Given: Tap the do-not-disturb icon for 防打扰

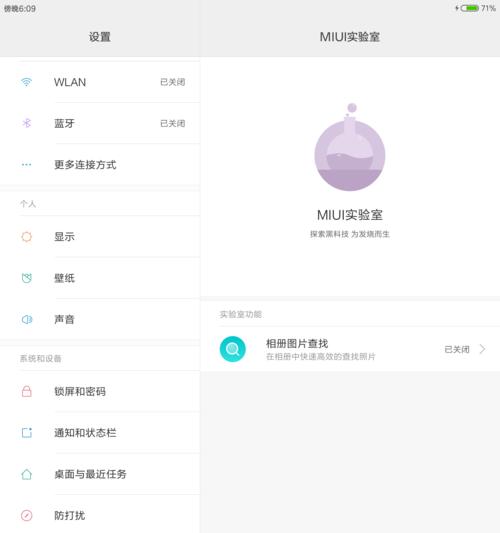Looking at the screenshot, I should (27, 515).
